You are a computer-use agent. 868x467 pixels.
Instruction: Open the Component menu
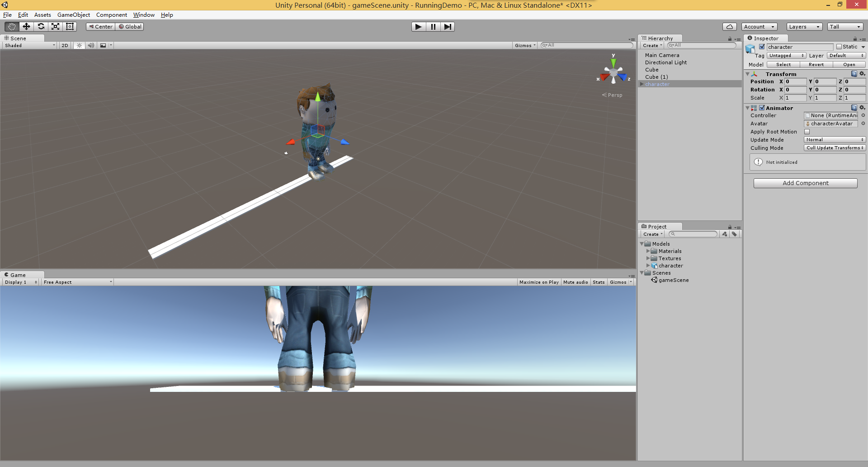pyautogui.click(x=112, y=15)
